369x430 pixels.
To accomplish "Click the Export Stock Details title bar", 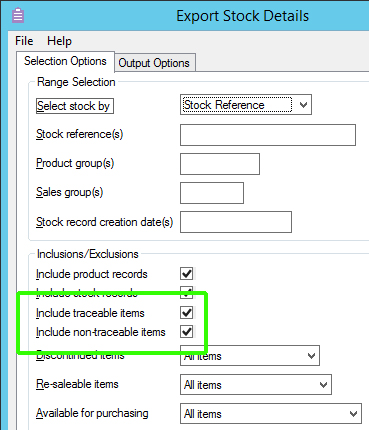I will [242, 16].
